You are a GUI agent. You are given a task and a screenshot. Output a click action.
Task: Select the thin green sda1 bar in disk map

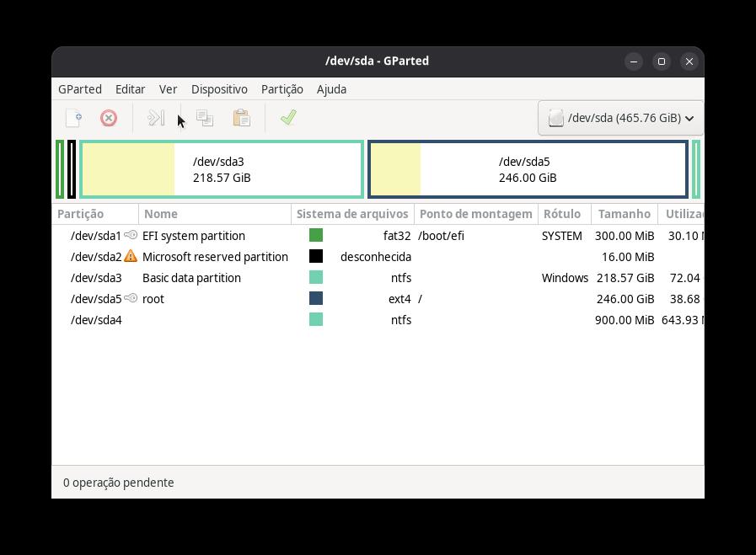point(60,169)
